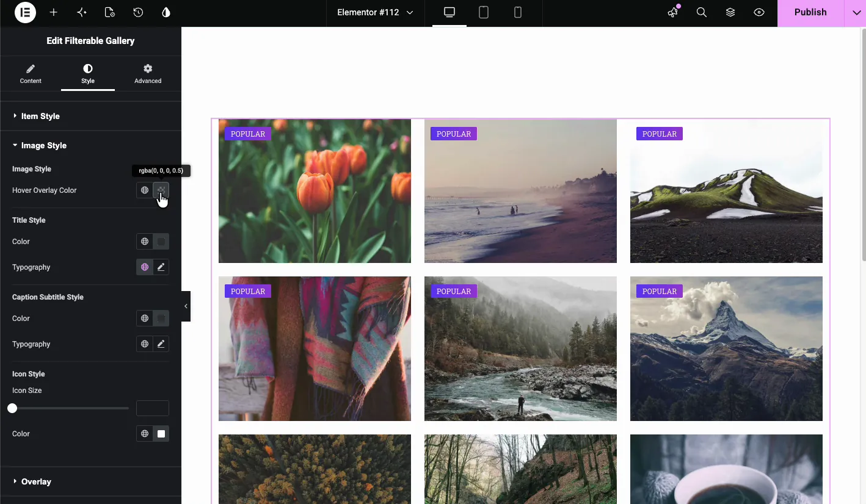
Task: Click the Icon Size slider handle
Action: [12, 408]
